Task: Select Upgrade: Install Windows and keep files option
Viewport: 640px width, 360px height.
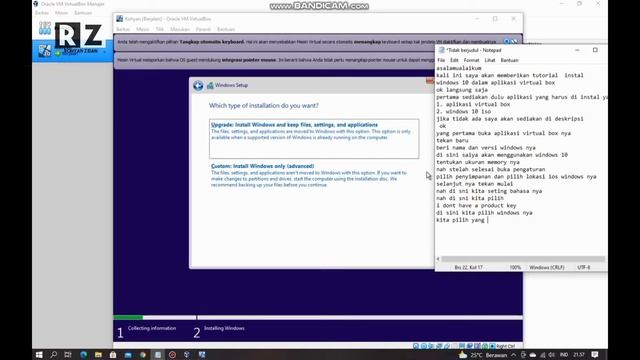Action: [314, 138]
